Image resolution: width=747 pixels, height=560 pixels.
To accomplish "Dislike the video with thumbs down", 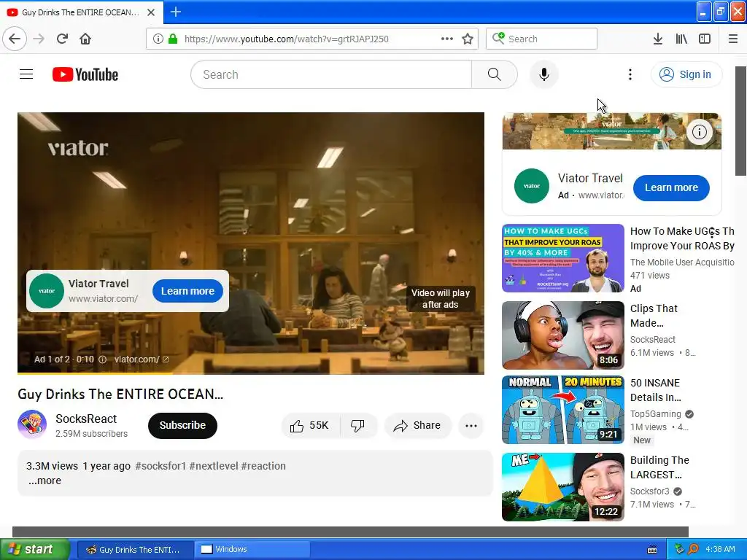I will click(357, 425).
